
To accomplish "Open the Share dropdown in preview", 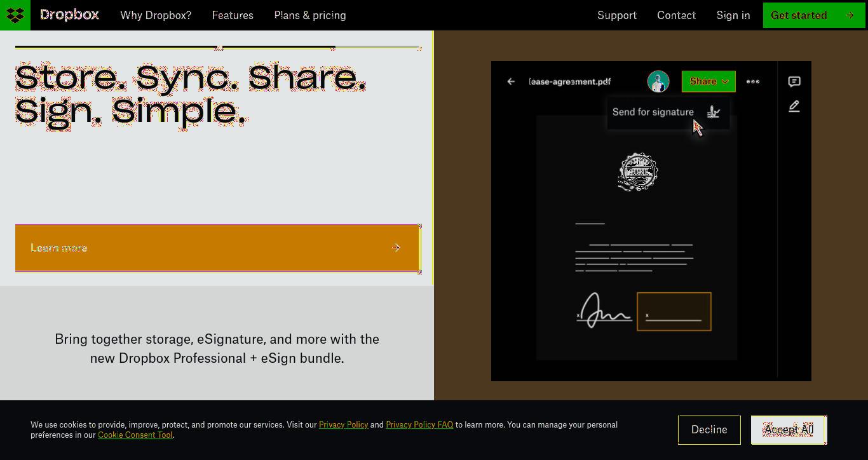I will pos(709,81).
